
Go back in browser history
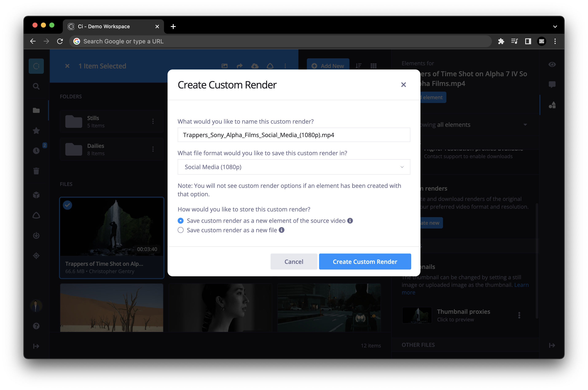click(x=33, y=41)
